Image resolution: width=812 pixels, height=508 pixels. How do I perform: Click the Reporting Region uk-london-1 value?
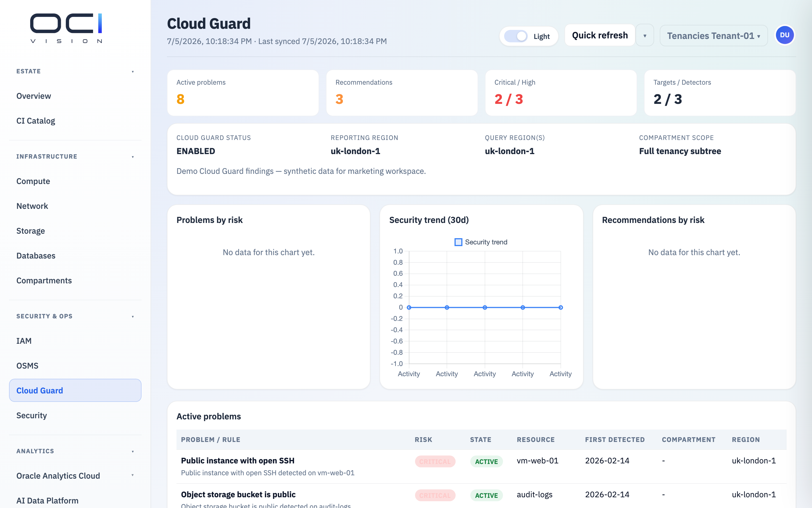(x=355, y=151)
